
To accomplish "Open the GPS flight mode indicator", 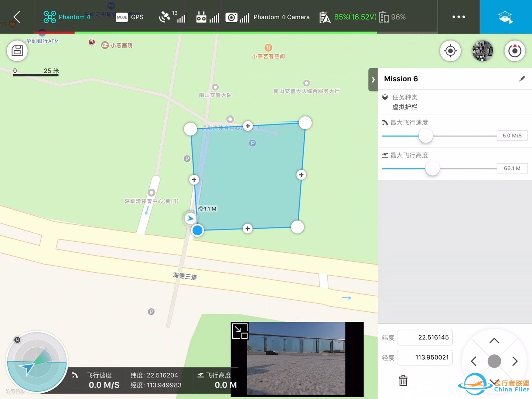I will coord(130,17).
